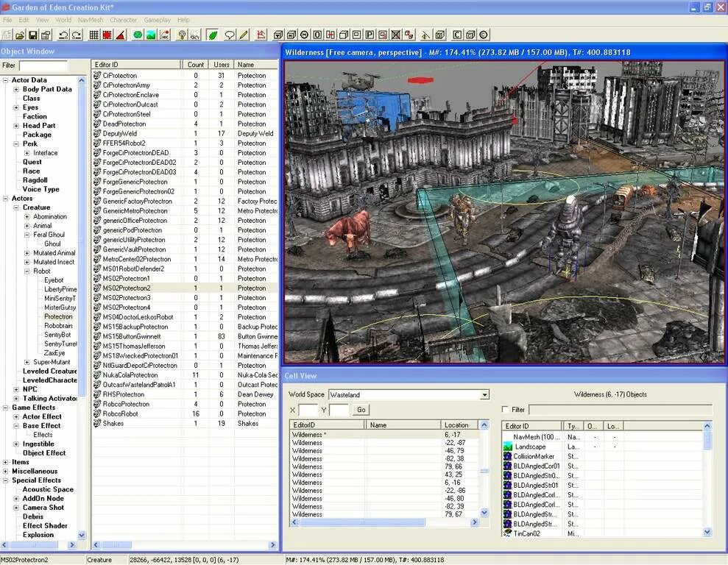Open Preferences from the toolbar
The width and height of the screenshot is (728, 565).
coord(46,35)
